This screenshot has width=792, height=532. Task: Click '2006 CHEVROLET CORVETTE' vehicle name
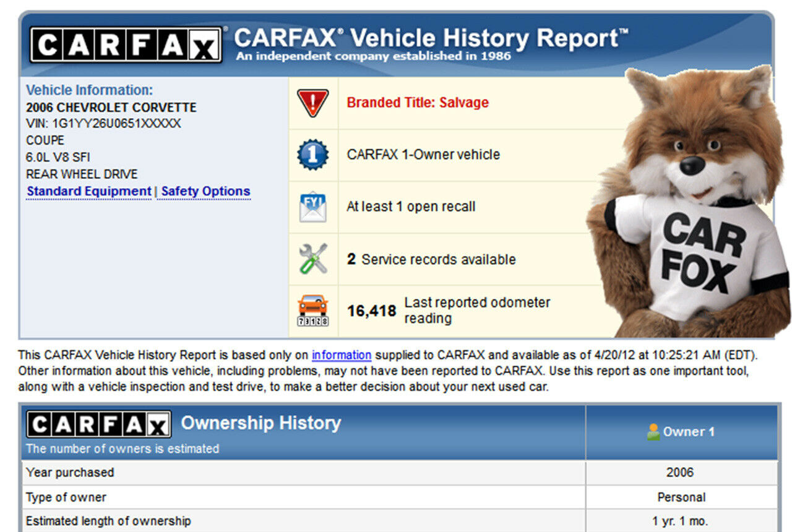[111, 108]
